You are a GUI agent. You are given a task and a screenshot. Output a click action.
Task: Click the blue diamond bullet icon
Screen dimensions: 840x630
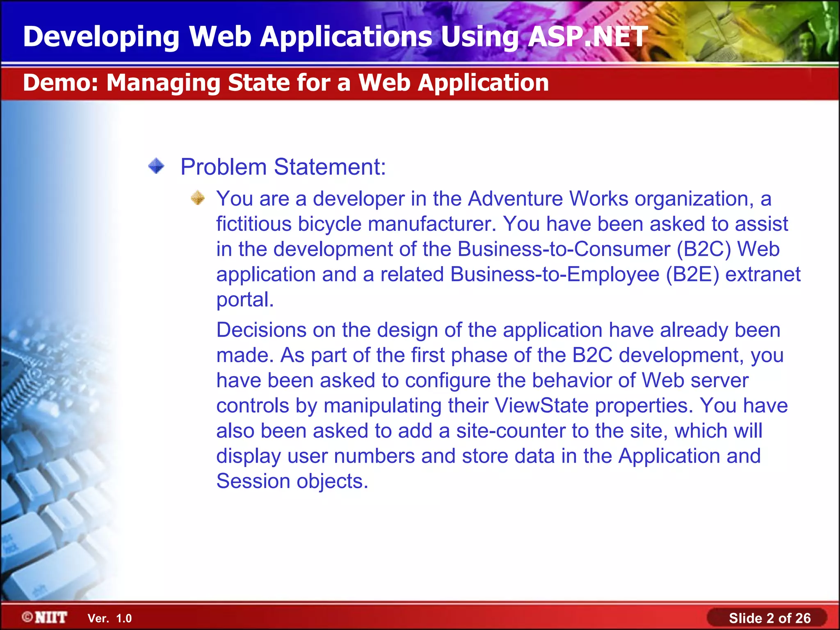156,167
